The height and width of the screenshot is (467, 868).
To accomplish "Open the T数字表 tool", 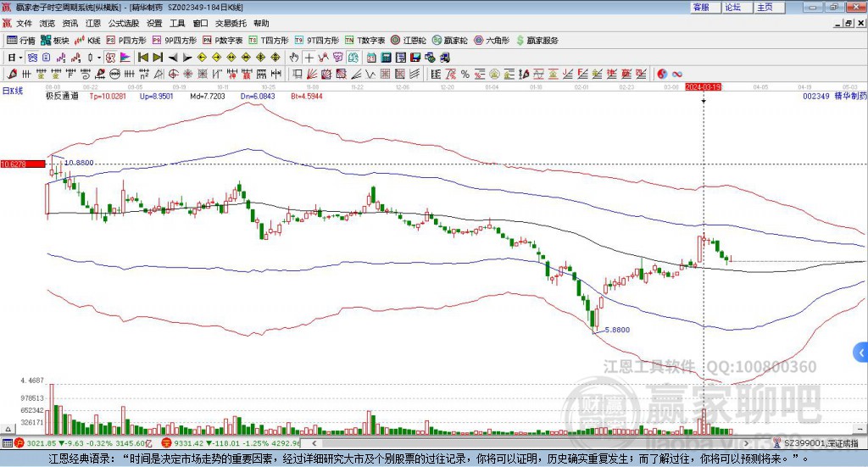I will [364, 41].
